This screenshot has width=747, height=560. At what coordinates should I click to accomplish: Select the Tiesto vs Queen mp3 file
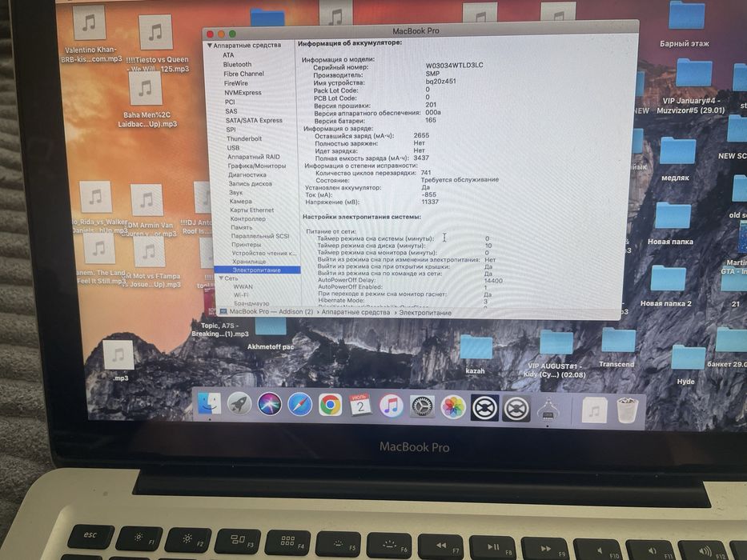click(156, 43)
